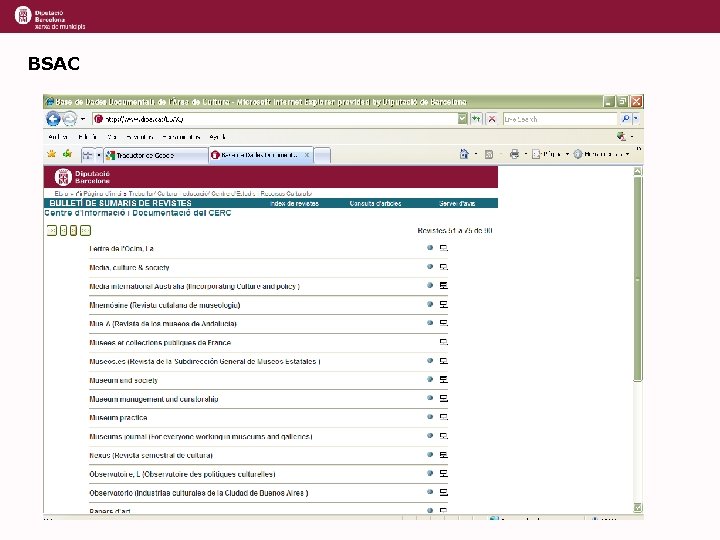This screenshot has width=720, height=540.
Task: Click blue dot icon for Observatoire row
Action: click(430, 473)
